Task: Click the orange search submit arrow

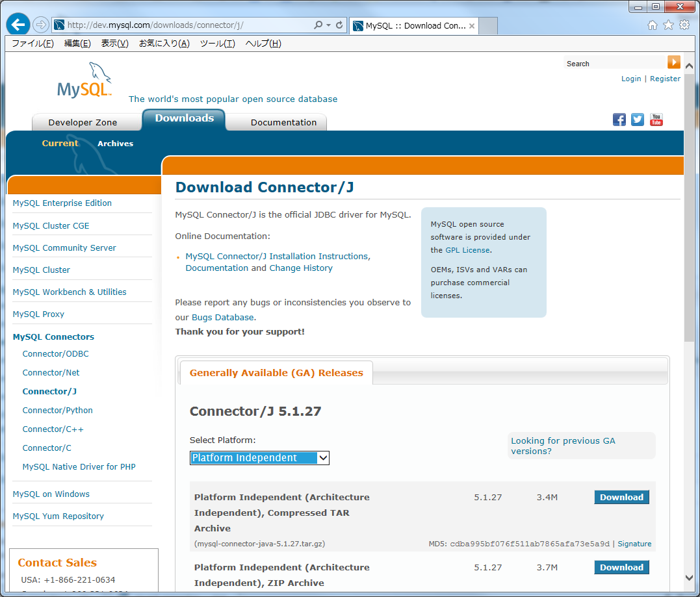Action: click(673, 62)
